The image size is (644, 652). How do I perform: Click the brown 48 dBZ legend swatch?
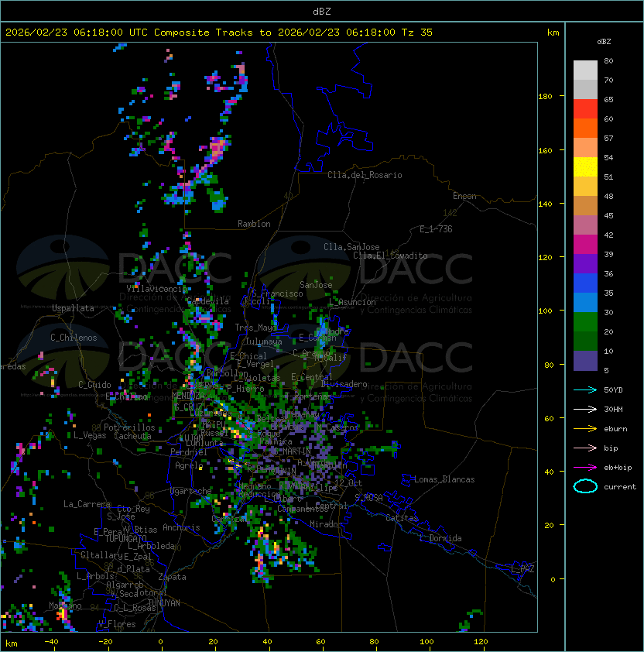coord(585,205)
